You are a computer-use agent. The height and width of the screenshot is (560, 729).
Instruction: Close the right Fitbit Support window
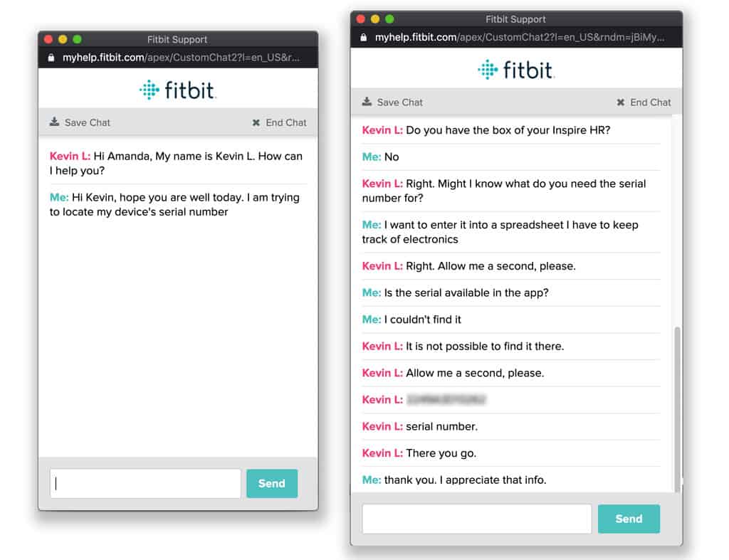[361, 19]
